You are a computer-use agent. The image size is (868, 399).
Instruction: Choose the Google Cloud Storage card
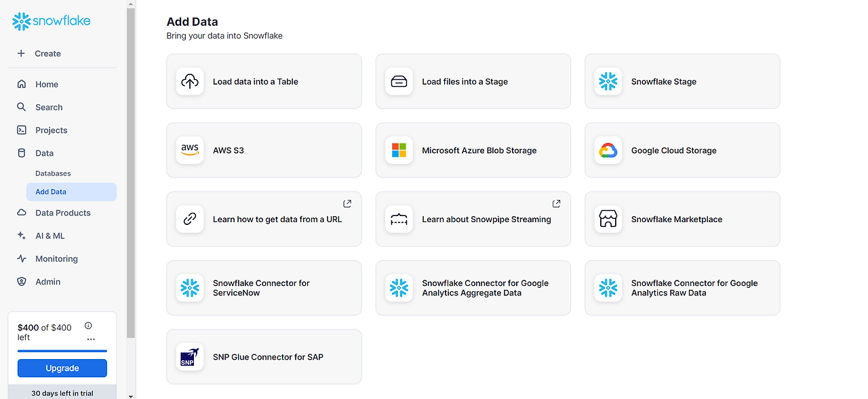[x=682, y=150]
